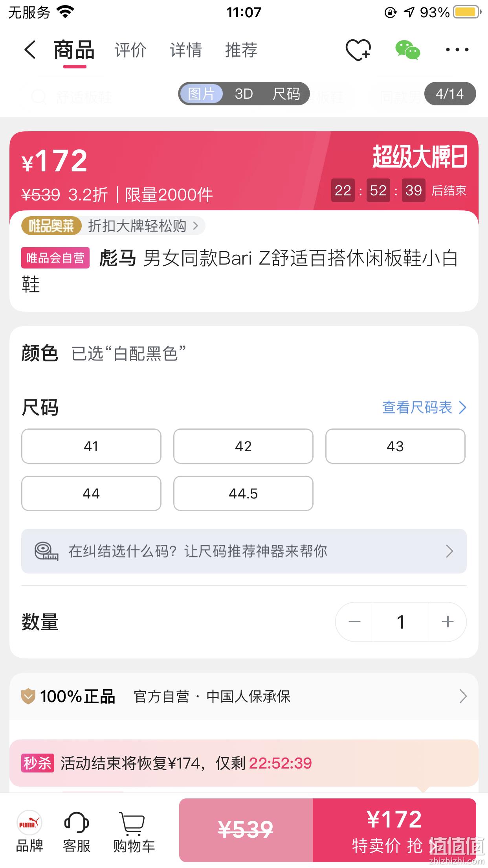Open the 查看尺码表 link
This screenshot has height=868, width=488.
click(424, 408)
